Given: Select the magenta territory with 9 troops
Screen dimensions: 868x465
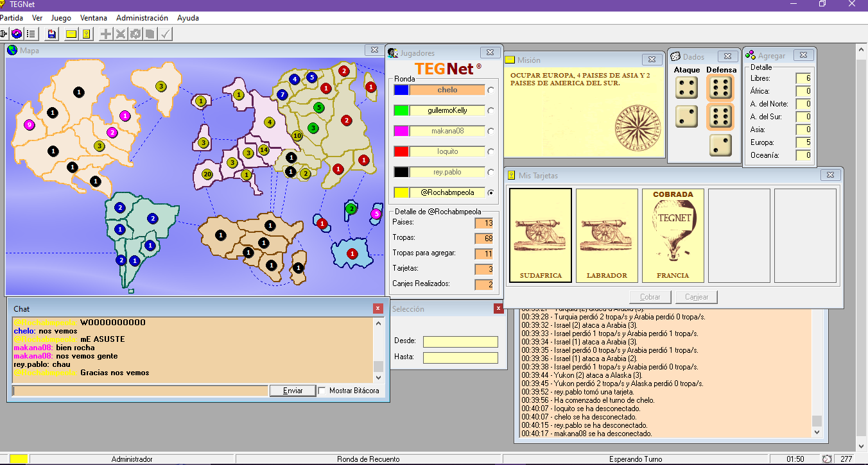Looking at the screenshot, I should [x=29, y=125].
